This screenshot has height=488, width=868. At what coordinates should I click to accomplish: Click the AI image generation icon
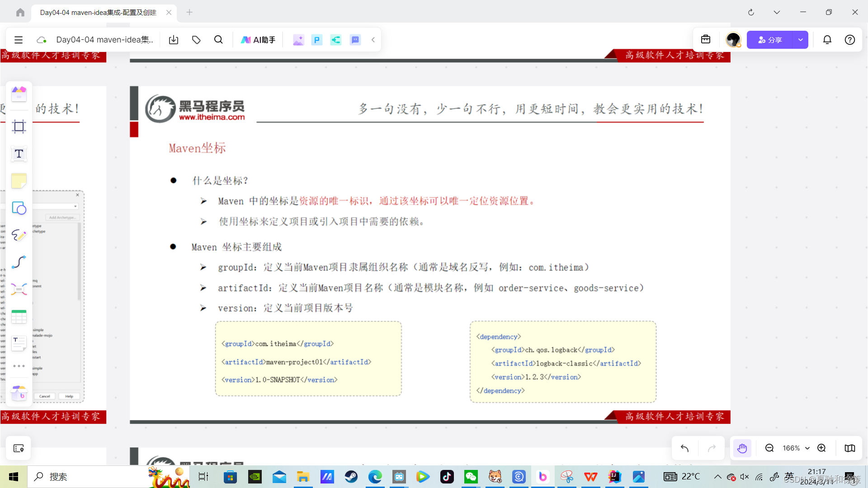pyautogui.click(x=298, y=40)
